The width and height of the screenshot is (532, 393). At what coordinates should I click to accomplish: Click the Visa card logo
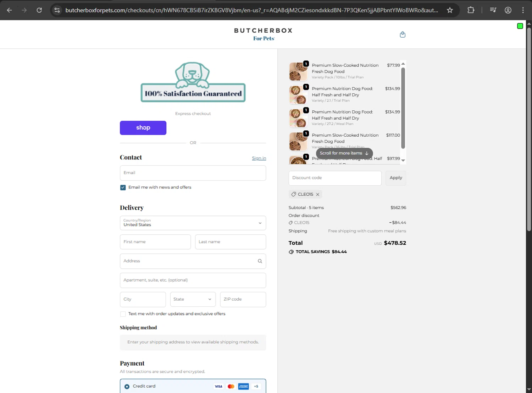[218, 386]
